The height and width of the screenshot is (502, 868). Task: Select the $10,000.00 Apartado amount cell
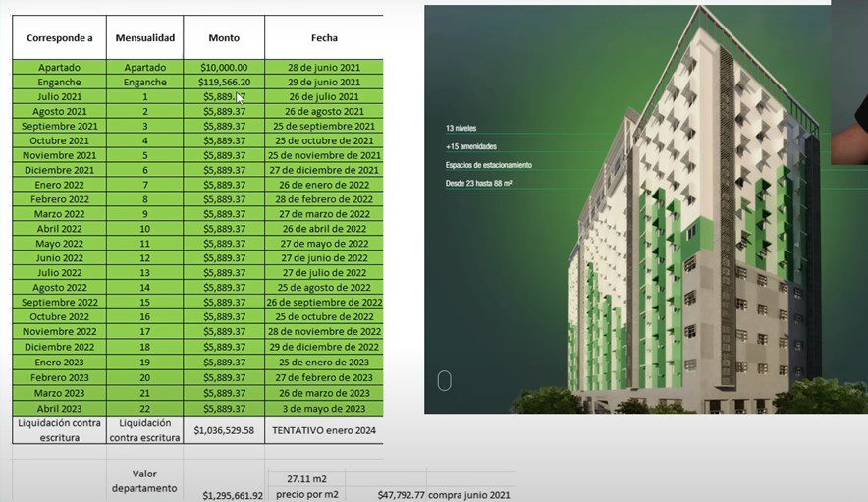pyautogui.click(x=224, y=67)
